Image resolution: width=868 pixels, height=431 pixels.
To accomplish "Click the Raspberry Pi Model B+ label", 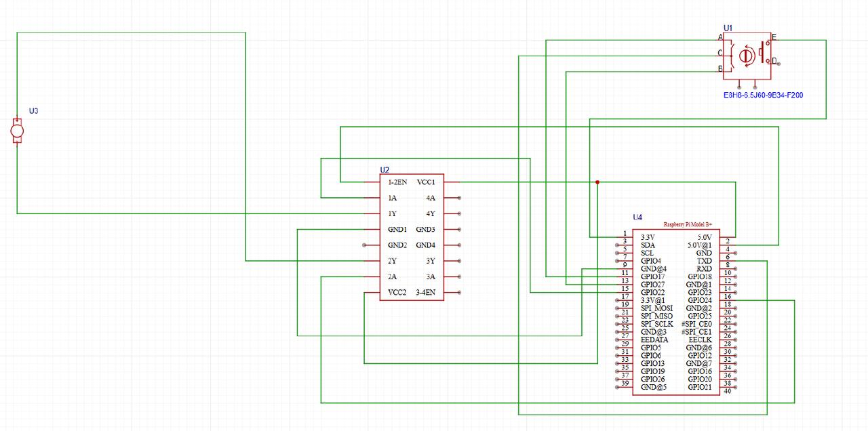I will click(688, 224).
